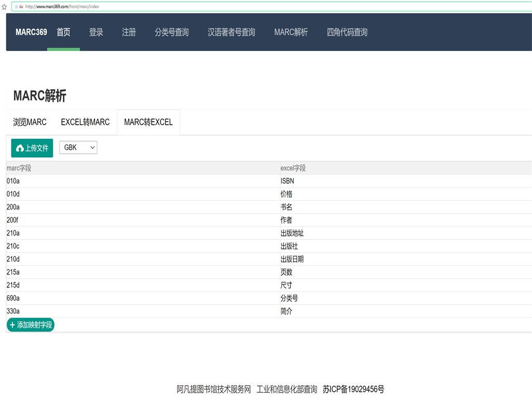This screenshot has height=399, width=532.
Task: Open the 首页 navigation item
Action: tap(63, 32)
